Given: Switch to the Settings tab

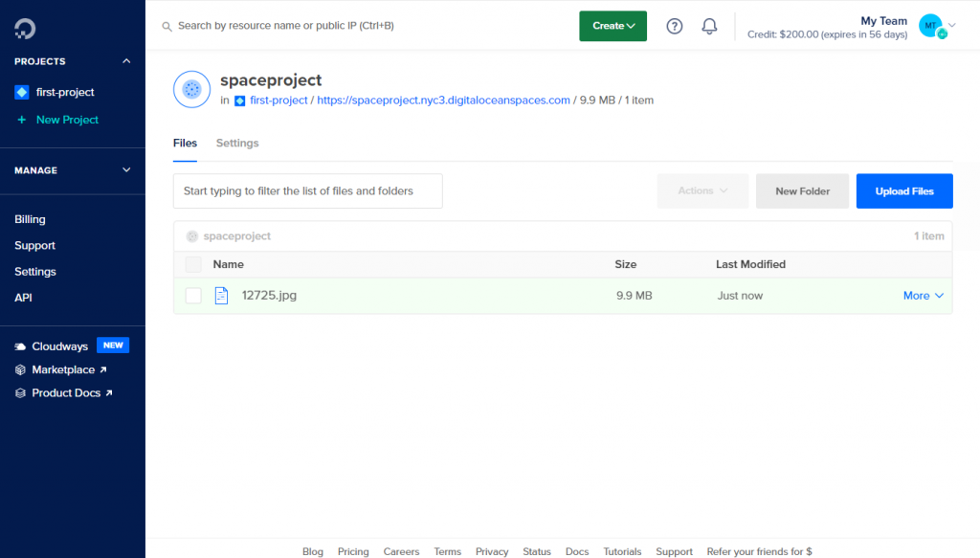Looking at the screenshot, I should tap(236, 143).
